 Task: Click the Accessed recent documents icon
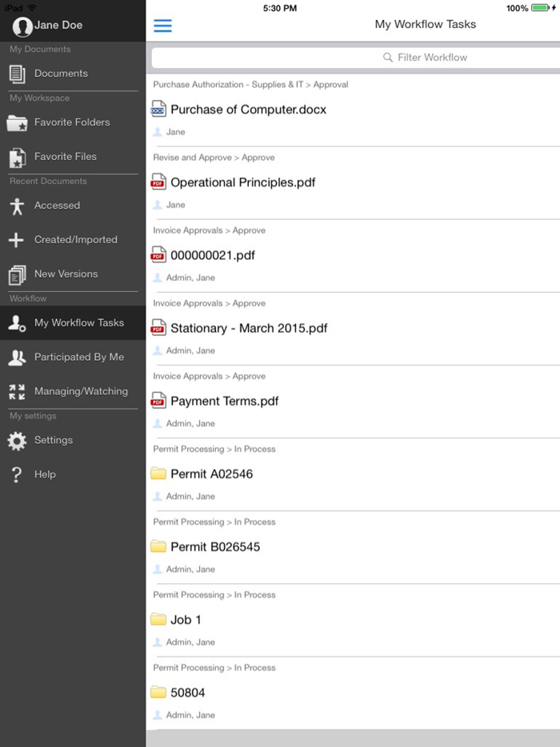click(17, 205)
